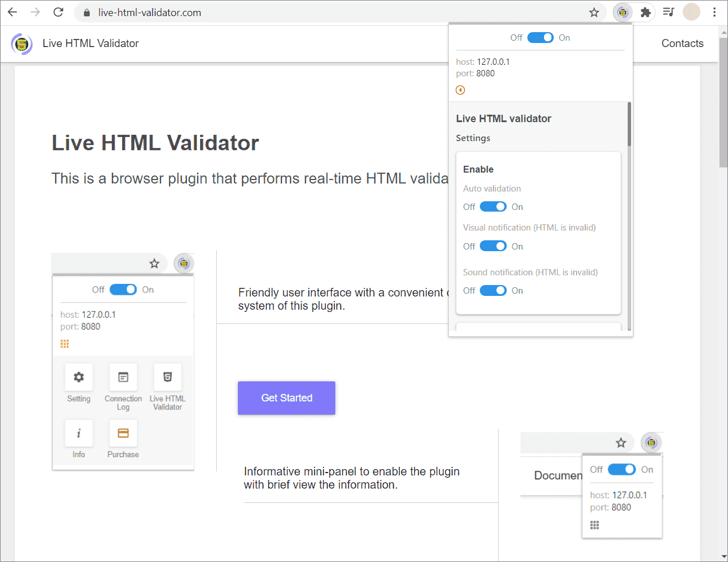Viewport: 728px width, 562px height.
Task: Go back to the previous page
Action: click(13, 12)
